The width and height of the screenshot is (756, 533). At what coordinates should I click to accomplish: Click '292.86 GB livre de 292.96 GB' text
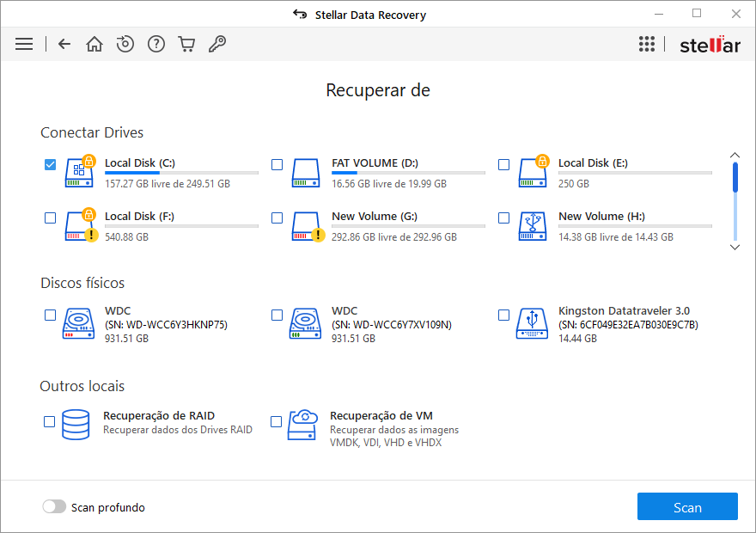(394, 236)
